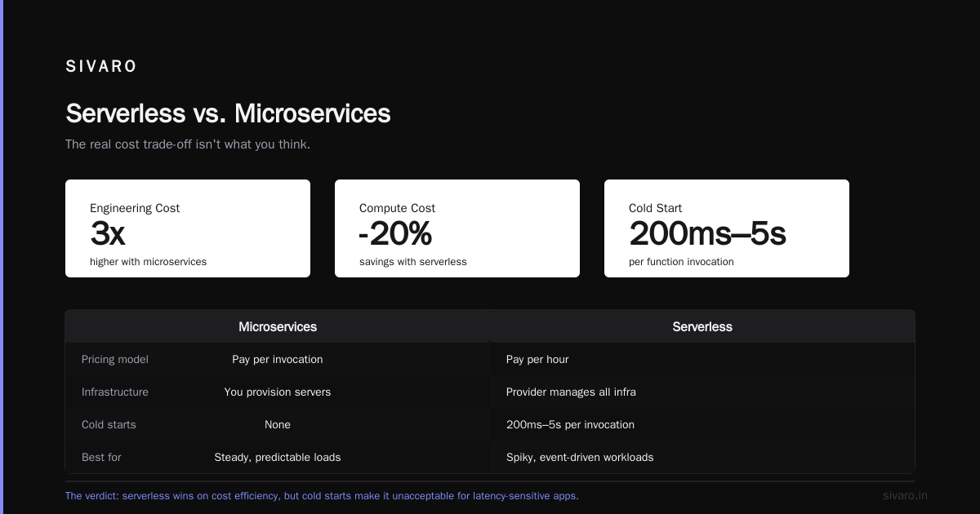Click the 'Cold Start' card label

pyautogui.click(x=655, y=208)
